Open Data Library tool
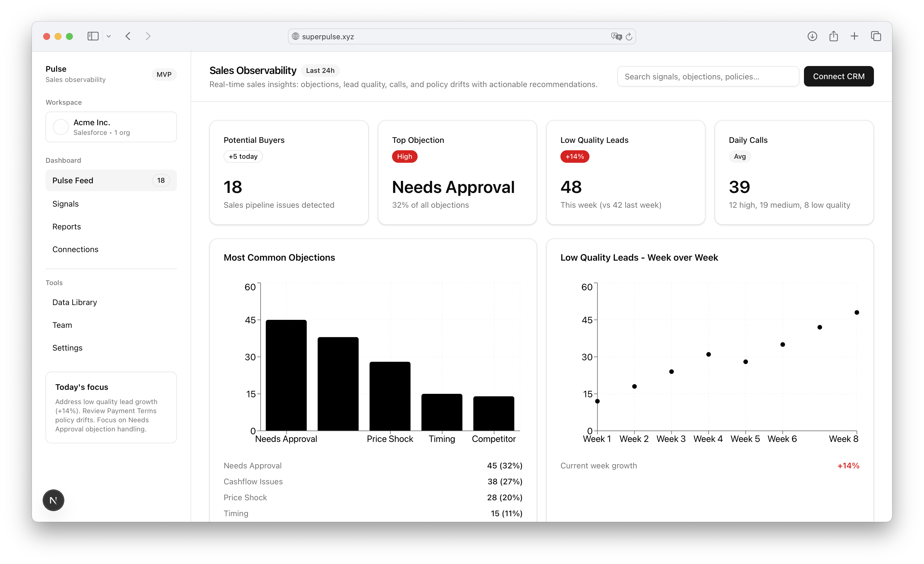This screenshot has width=924, height=564. [x=75, y=302]
